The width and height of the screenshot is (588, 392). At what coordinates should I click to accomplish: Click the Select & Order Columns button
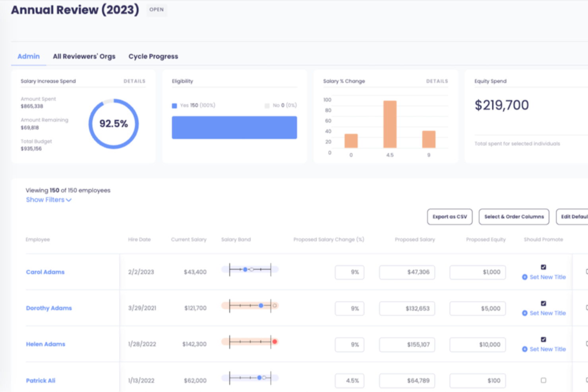[x=514, y=216]
